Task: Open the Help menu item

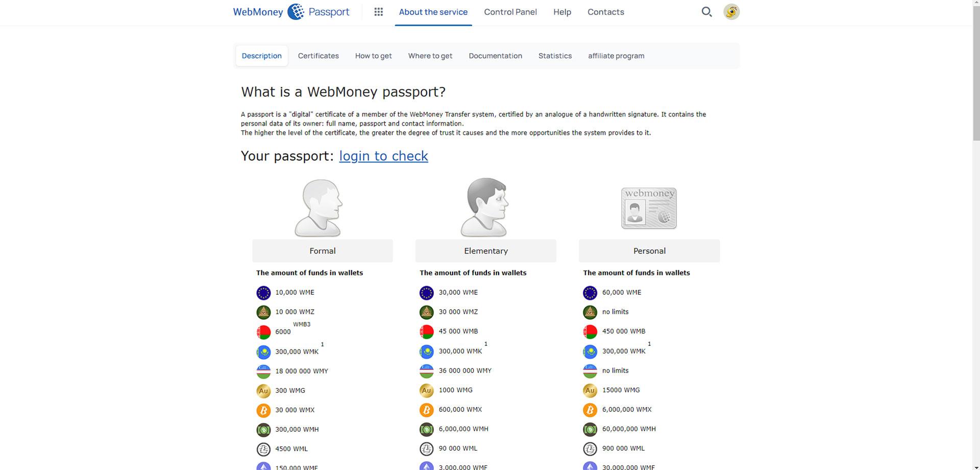Action: click(x=562, y=12)
